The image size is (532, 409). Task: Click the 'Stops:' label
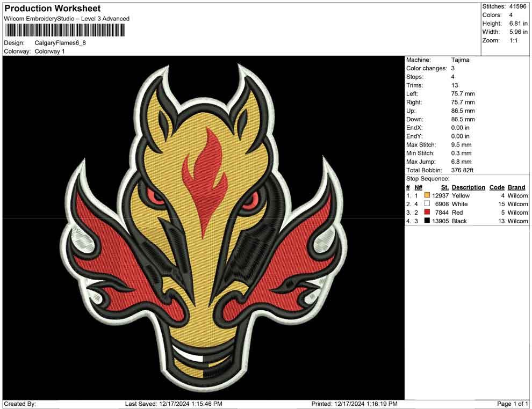pos(415,77)
